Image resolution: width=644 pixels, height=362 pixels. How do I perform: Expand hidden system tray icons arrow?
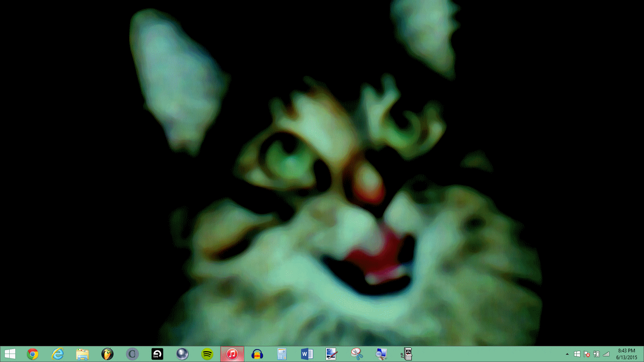[567, 354]
